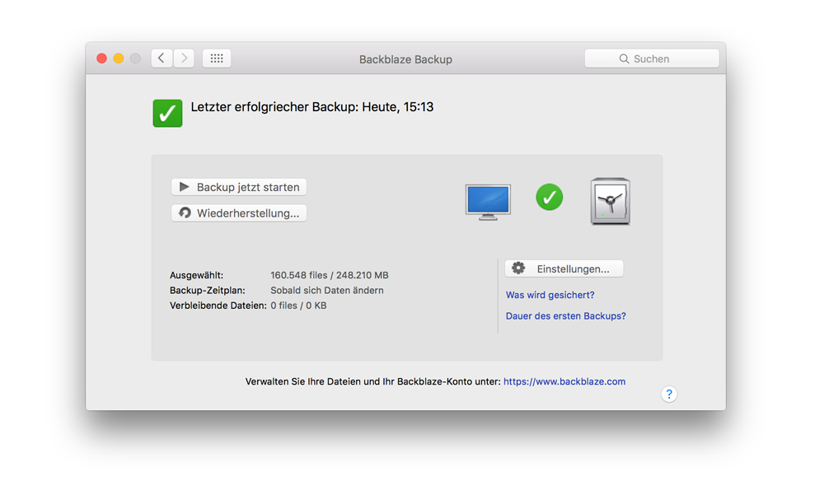Click the Ausgewählt label
The height and width of the screenshot is (504, 824).
pos(197,275)
